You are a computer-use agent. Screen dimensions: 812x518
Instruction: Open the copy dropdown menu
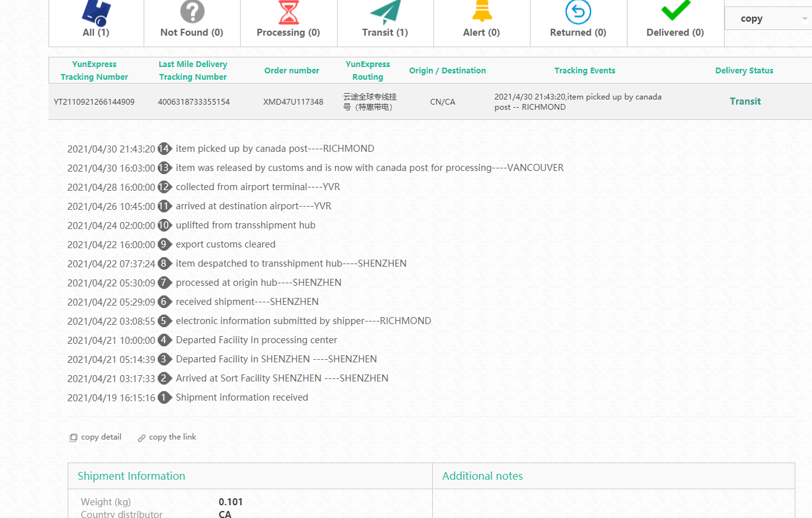click(768, 18)
